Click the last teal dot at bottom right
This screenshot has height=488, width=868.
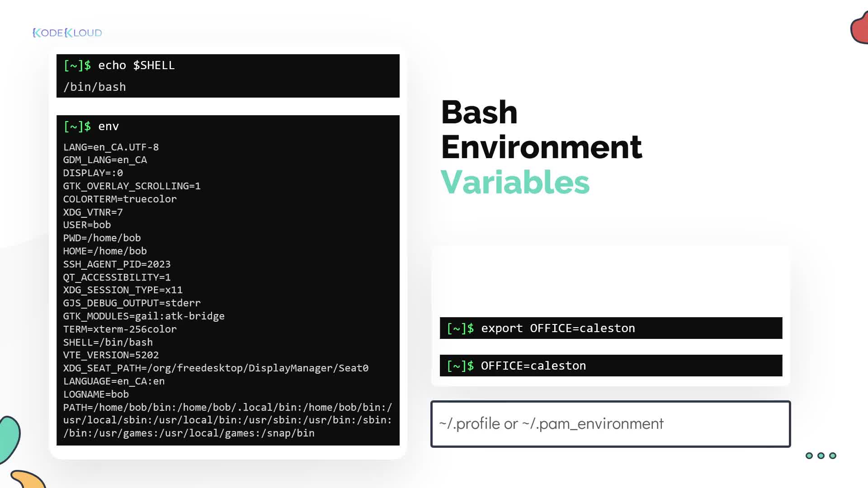pyautogui.click(x=833, y=455)
